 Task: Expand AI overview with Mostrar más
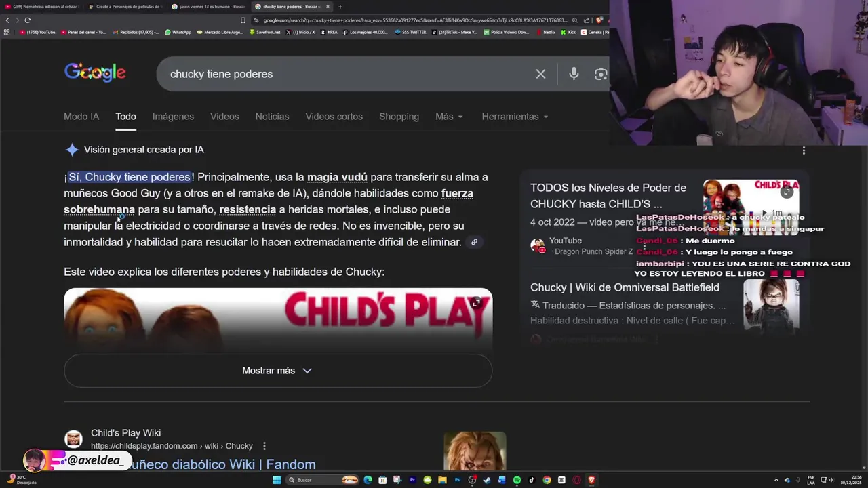click(x=277, y=371)
